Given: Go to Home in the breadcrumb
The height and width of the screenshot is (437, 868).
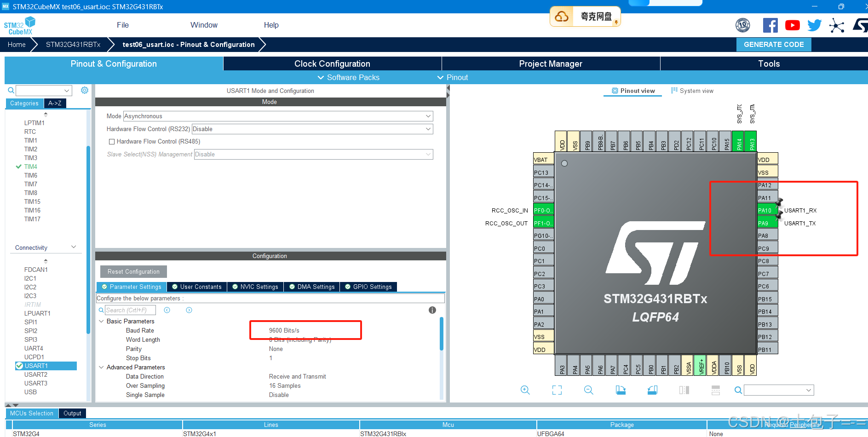Looking at the screenshot, I should [17, 45].
